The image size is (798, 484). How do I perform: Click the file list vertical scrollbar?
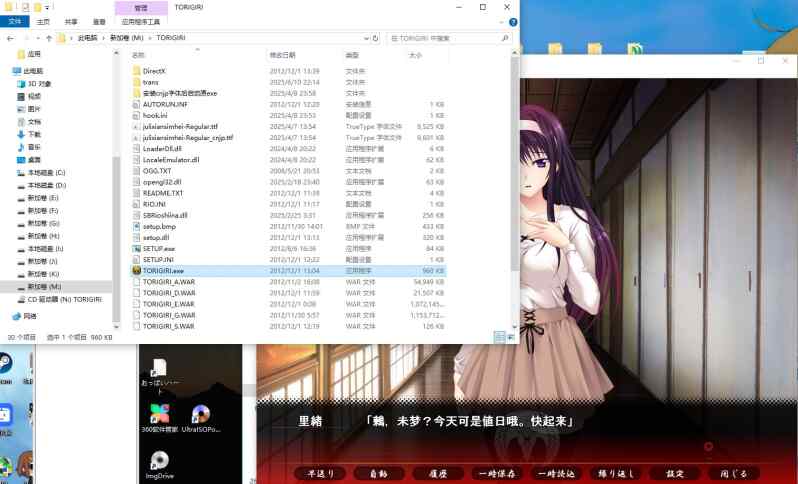coord(515,163)
